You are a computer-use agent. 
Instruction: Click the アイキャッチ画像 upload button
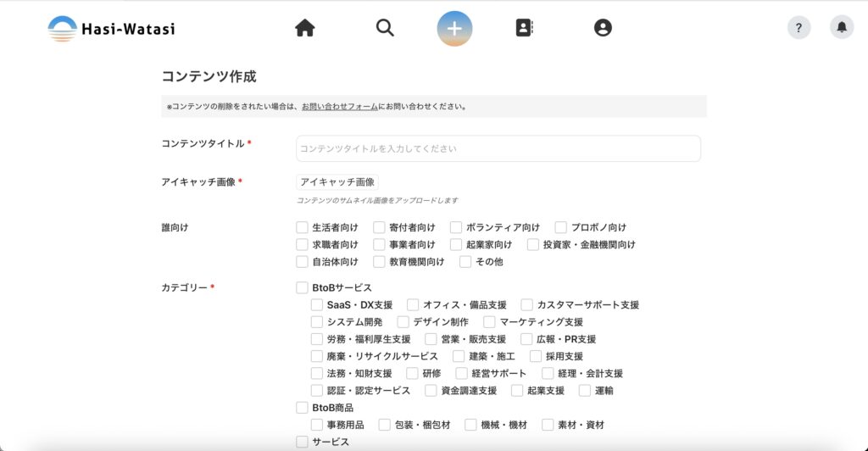tap(337, 182)
